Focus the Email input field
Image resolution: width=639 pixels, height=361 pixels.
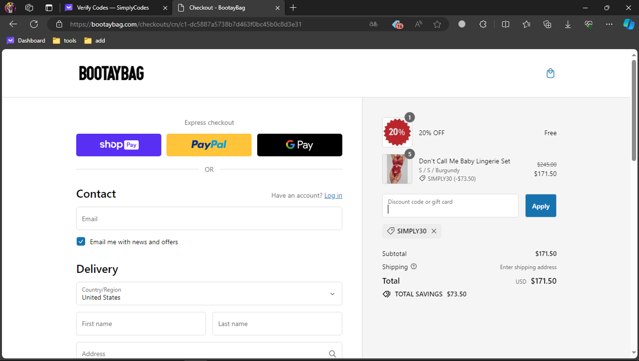209,218
